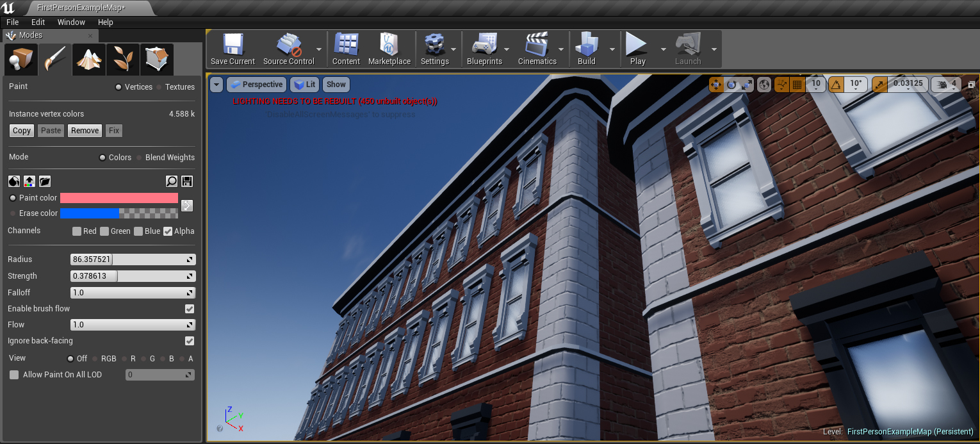The width and height of the screenshot is (980, 444).
Task: Click the Fill vertex colors bucket icon
Action: (x=13, y=181)
